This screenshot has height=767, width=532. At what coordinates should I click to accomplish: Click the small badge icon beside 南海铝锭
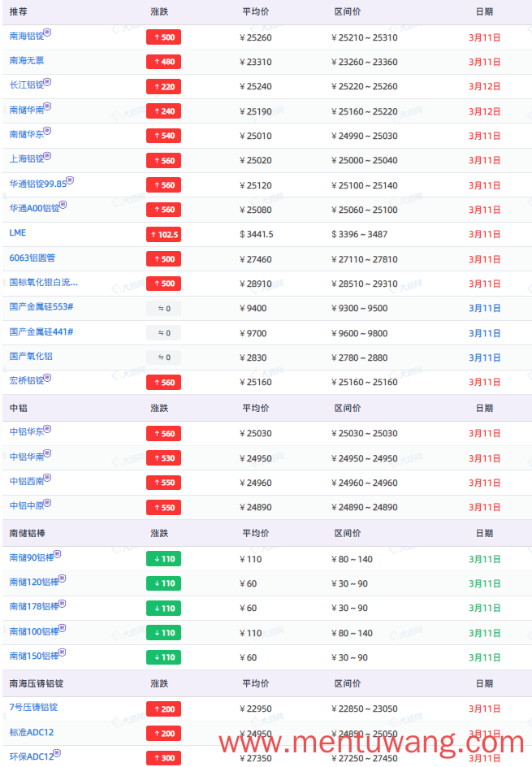pos(47,32)
